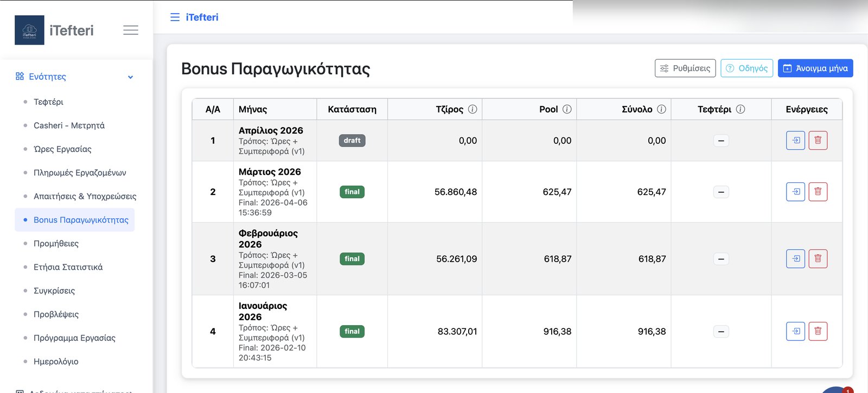Open Ετήσια Στατιστικά menu item
Screen dimensions: 868x393
click(x=68, y=267)
